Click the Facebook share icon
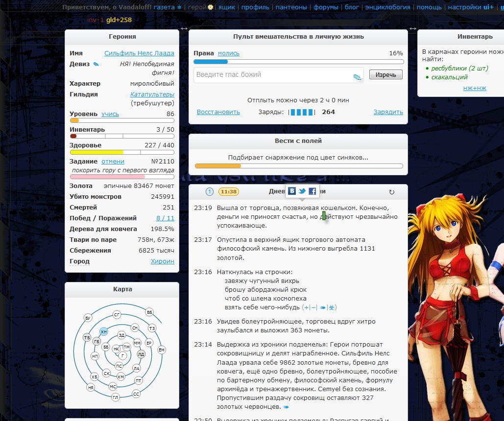 pos(312,191)
